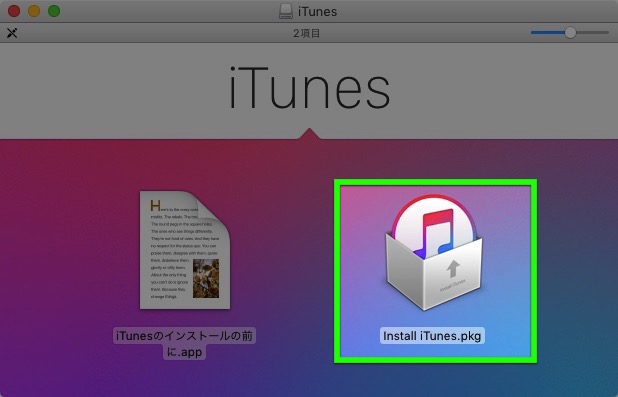Minimize the window using yellow button
The image size is (618, 397).
34,11
